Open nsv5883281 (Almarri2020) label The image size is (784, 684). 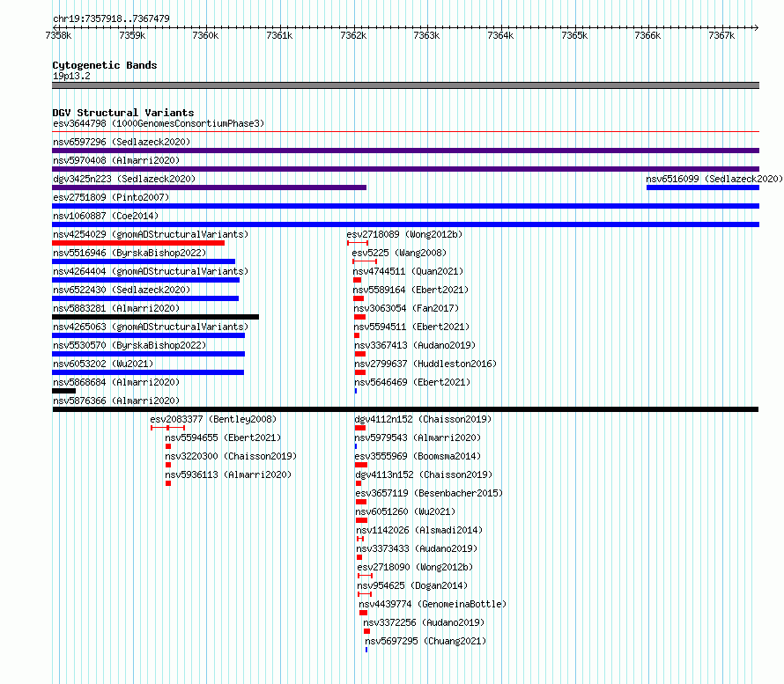click(x=116, y=308)
